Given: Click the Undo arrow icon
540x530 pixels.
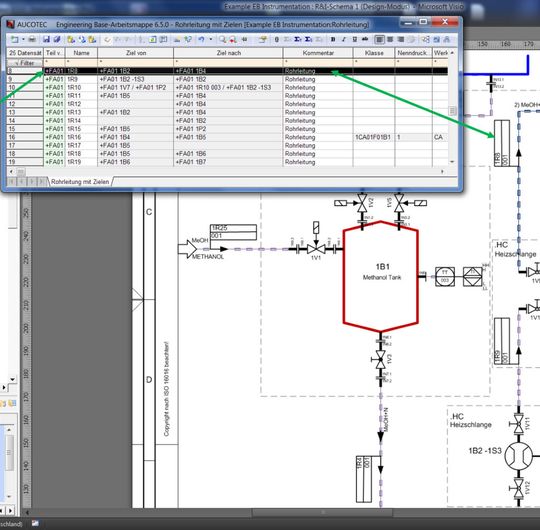Looking at the screenshot, I should [201, 40].
